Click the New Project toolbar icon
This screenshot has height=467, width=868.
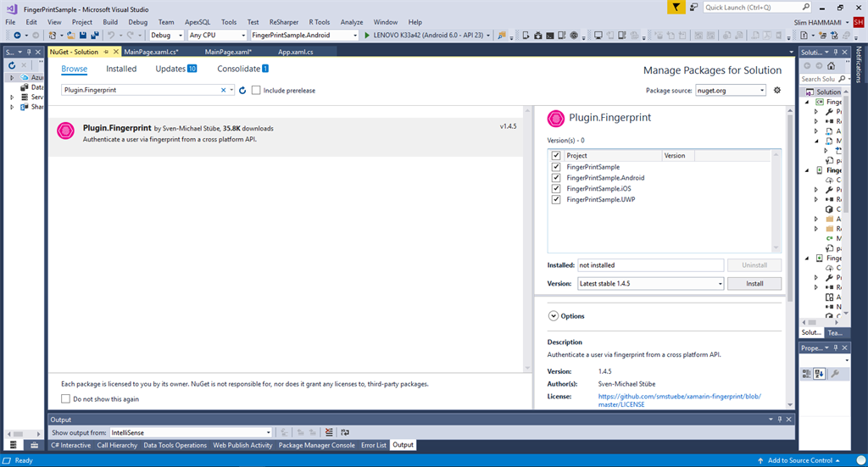[52, 36]
